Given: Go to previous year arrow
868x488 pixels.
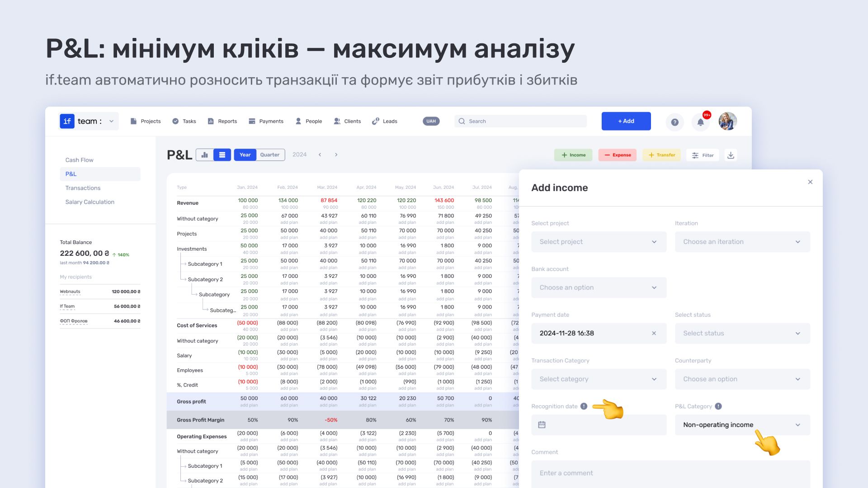Looking at the screenshot, I should [x=320, y=155].
